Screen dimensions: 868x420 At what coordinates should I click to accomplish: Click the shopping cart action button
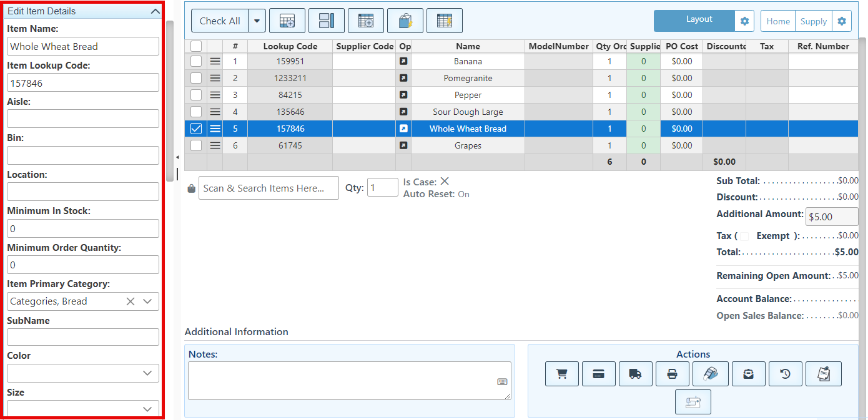[561, 374]
